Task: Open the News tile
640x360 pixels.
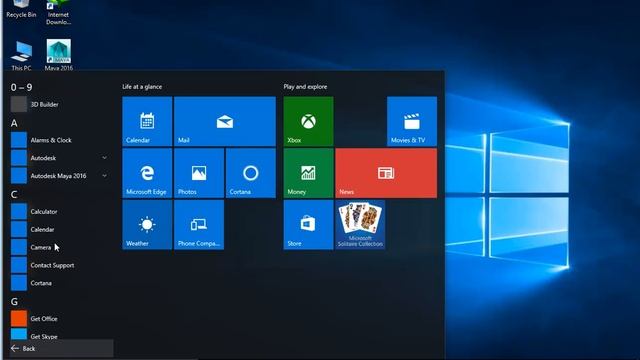Action: pos(386,173)
